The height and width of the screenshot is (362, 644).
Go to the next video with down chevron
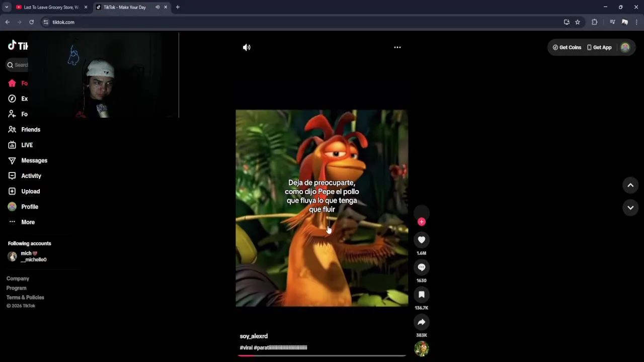pyautogui.click(x=630, y=208)
